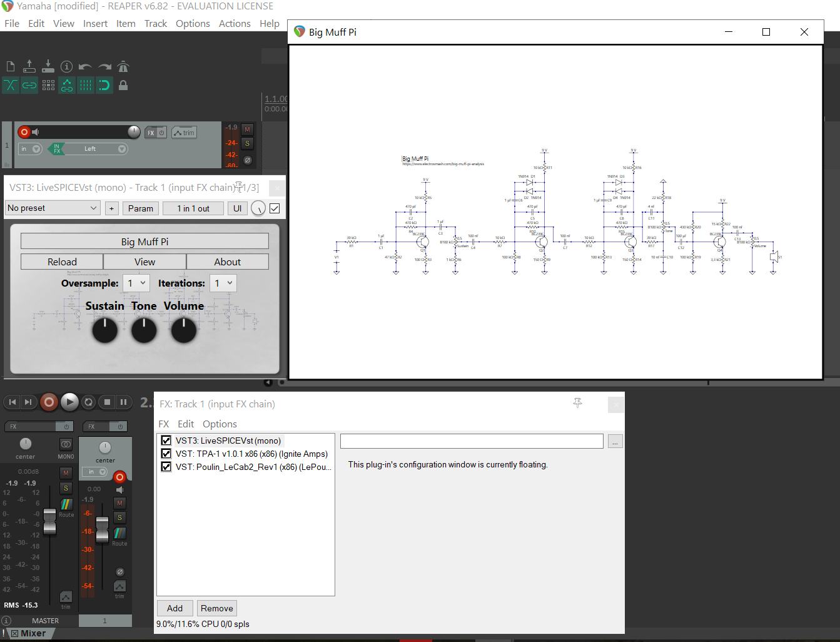The image size is (840, 642).
Task: Open the Actions menu
Action: point(235,23)
